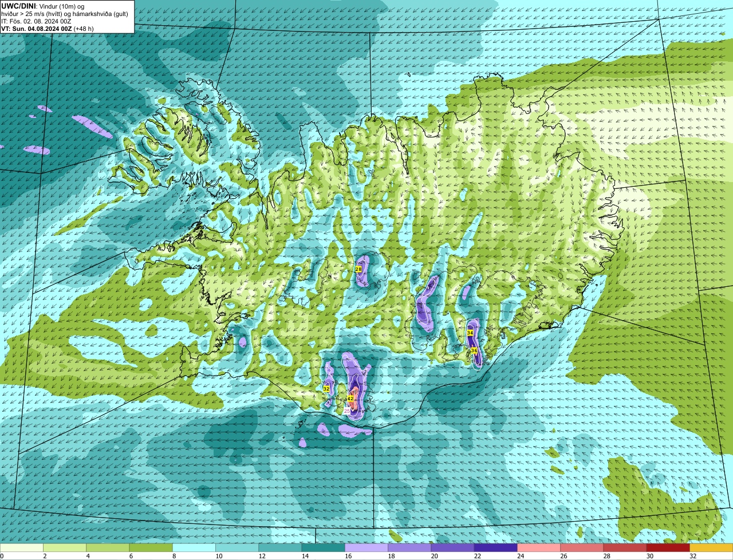Pick the 16–18 lavender scale swatch
Image resolution: width=733 pixels, height=560 pixels.
(x=366, y=548)
